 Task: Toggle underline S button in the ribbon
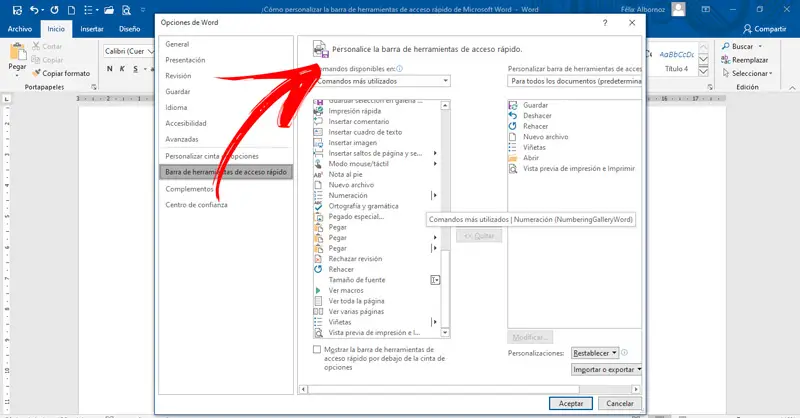135,69
